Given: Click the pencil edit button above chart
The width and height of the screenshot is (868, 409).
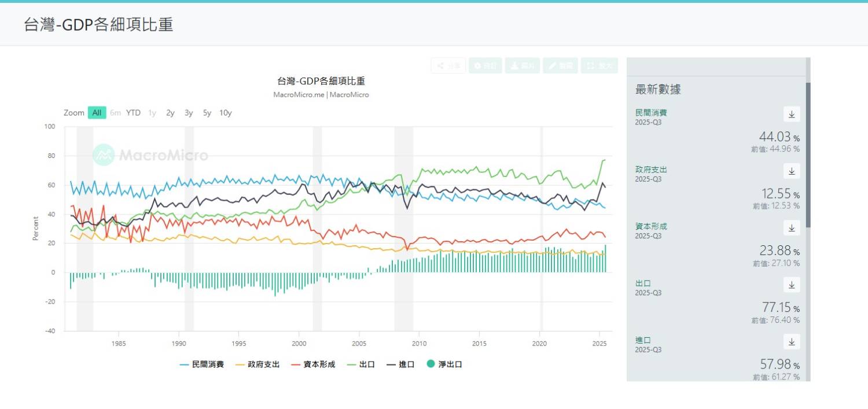Looking at the screenshot, I should tap(560, 66).
